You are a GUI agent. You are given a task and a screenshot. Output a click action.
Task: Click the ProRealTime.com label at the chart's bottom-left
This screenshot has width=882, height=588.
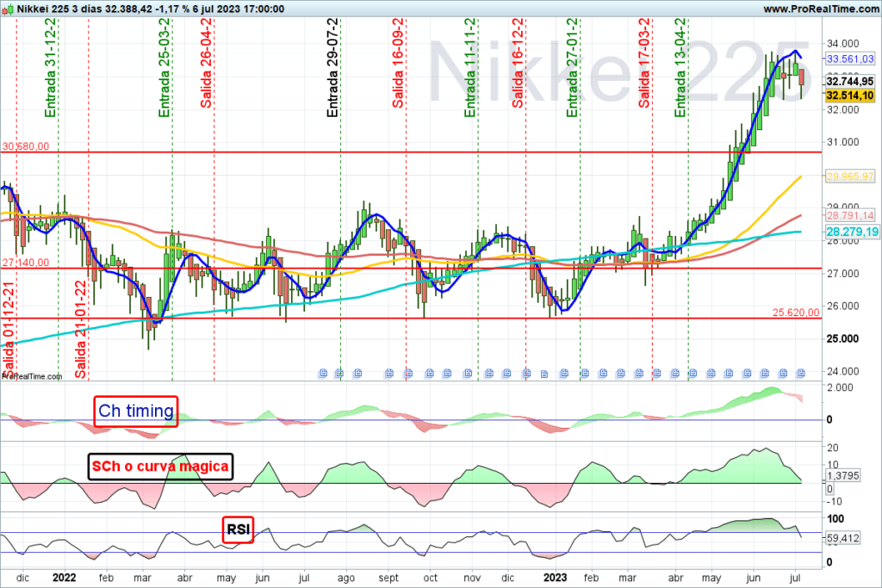point(32,376)
